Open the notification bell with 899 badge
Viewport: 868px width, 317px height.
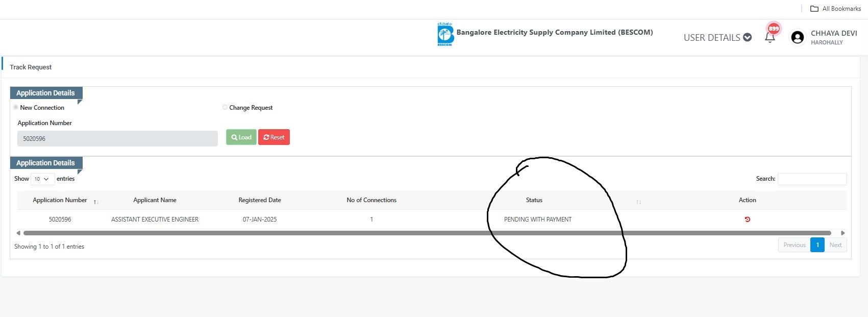click(770, 37)
